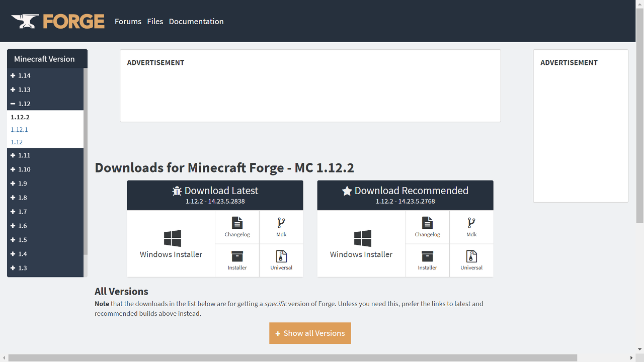Click the scroll left arrow at bottom
Image resolution: width=644 pixels, height=362 pixels.
click(4, 358)
